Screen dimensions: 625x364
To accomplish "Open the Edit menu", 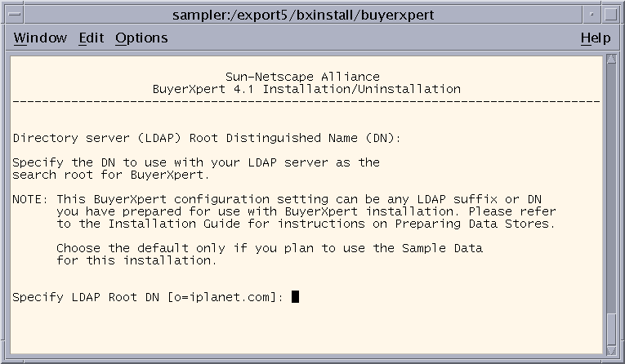I will click(x=92, y=38).
